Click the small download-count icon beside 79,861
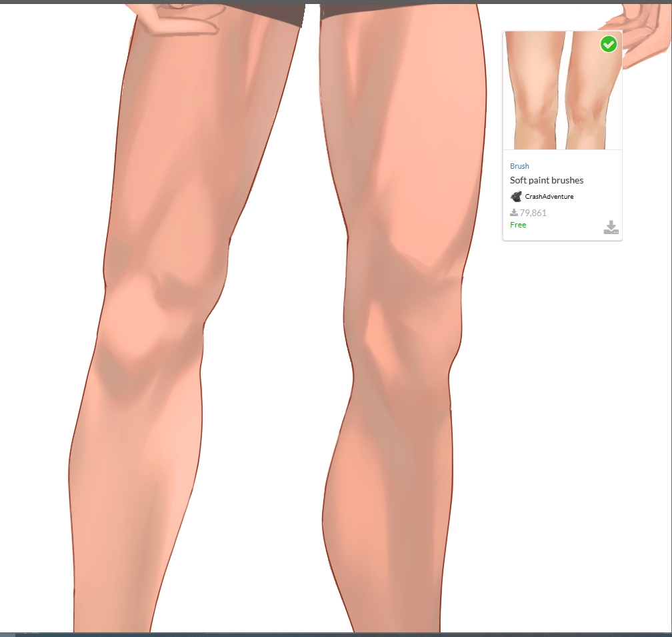672x637 pixels. 514,213
